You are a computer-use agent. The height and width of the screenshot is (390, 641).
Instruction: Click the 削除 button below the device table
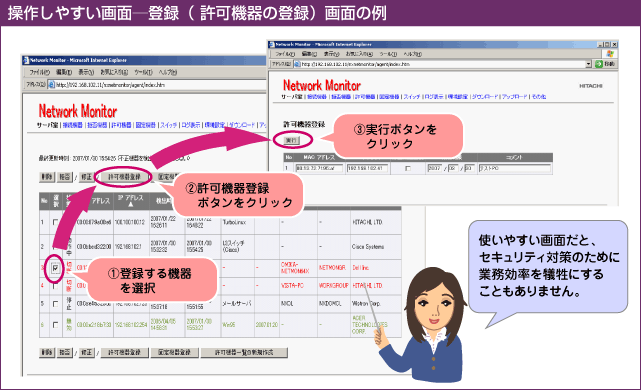click(x=47, y=352)
